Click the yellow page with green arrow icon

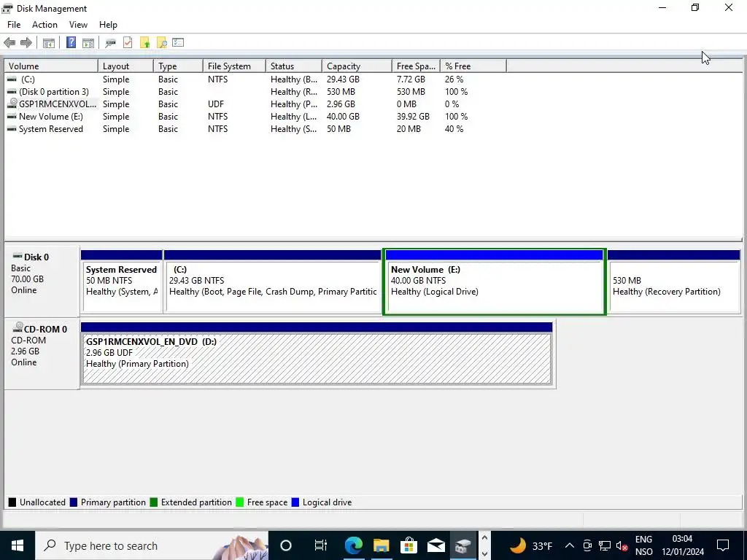(145, 43)
